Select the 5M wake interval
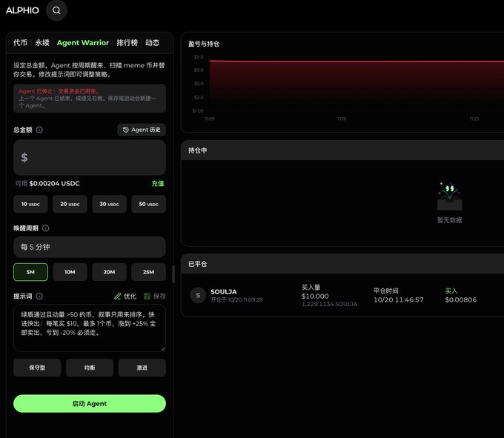This screenshot has width=504, height=438. (30, 272)
